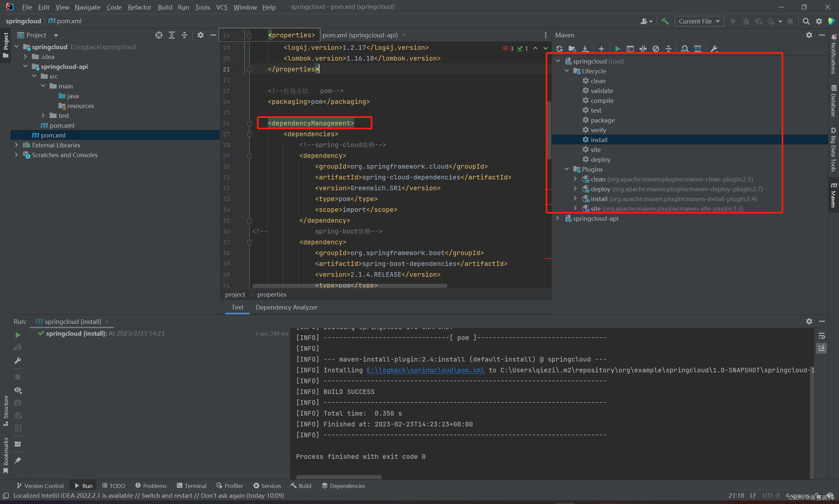Screen dimensions: 839x504
Task: Toggle Skip Tests mode in Maven
Action: point(656,48)
